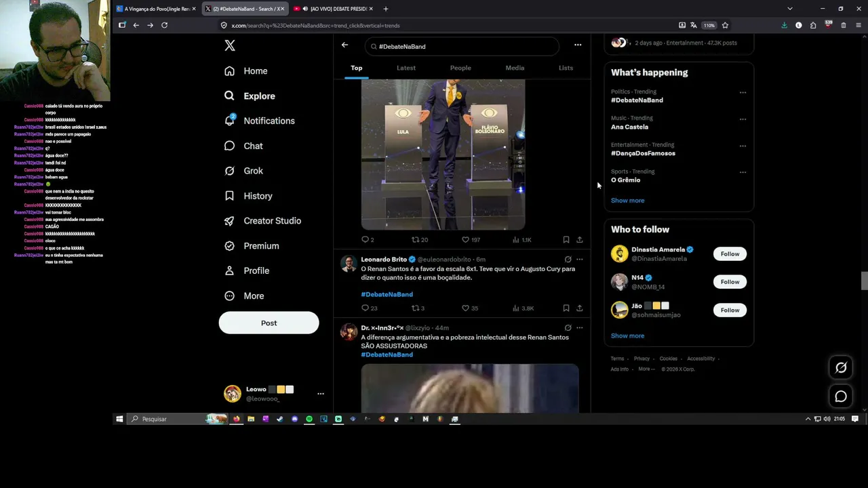868x488 pixels.
Task: Open search options menu next to the search box
Action: 578,45
